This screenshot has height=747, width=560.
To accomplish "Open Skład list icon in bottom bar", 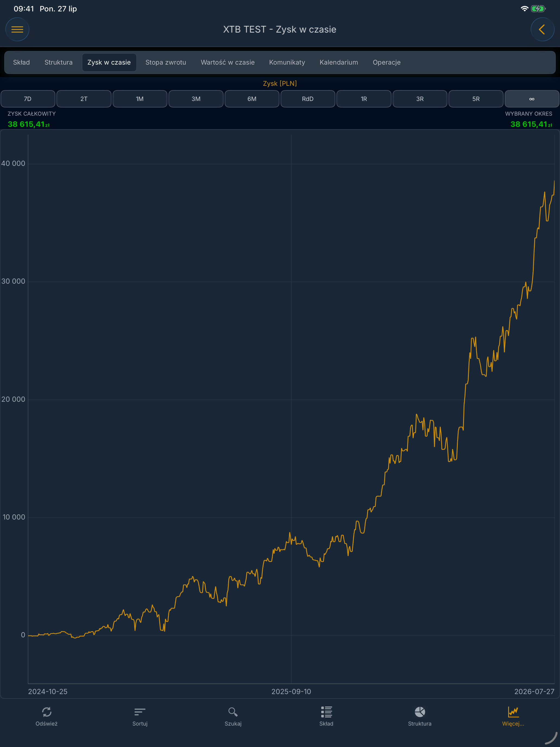I will [x=326, y=712].
